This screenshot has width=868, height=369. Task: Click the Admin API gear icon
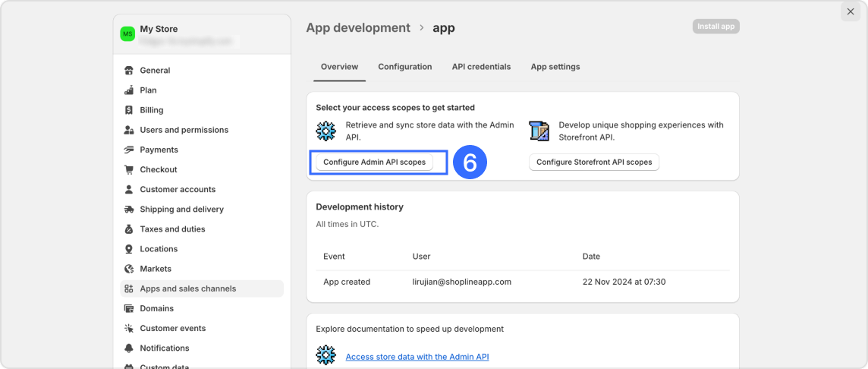pos(326,131)
